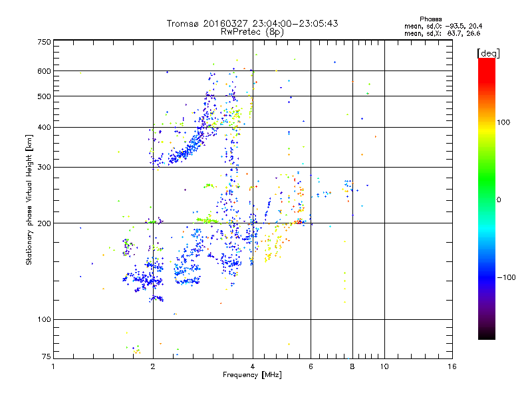Image resolution: width=532 pixels, height=399 pixels.
Task: Click the x-axis tick label '1'
Action: tap(53, 366)
